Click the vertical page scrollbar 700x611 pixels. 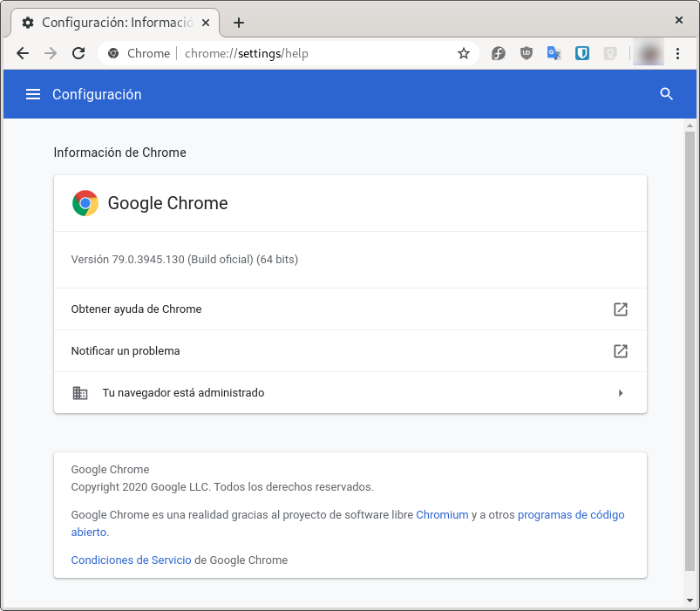tap(690, 349)
